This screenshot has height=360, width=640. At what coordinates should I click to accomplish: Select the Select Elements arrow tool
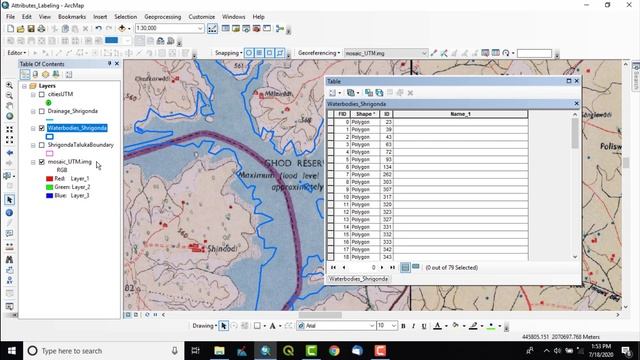(9, 200)
